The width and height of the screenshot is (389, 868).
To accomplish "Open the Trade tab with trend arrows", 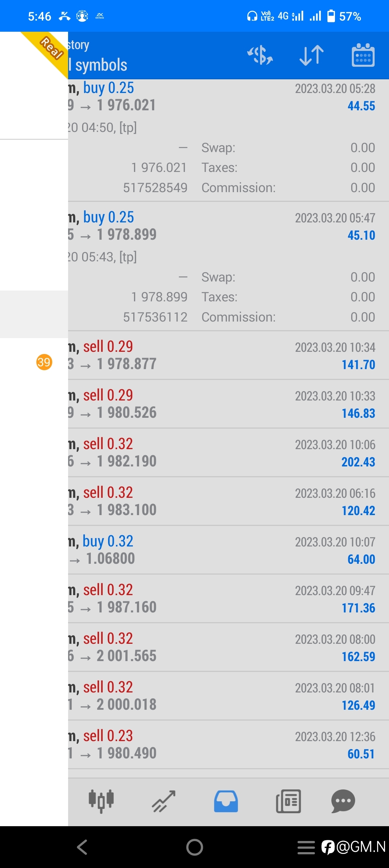I will pyautogui.click(x=164, y=801).
